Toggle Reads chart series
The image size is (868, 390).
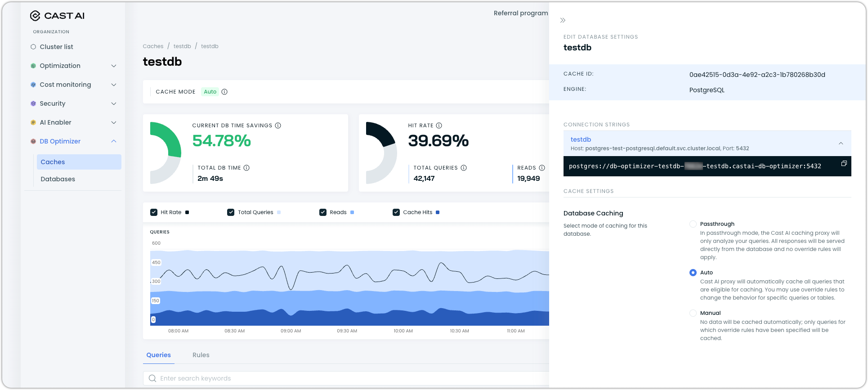coord(323,212)
